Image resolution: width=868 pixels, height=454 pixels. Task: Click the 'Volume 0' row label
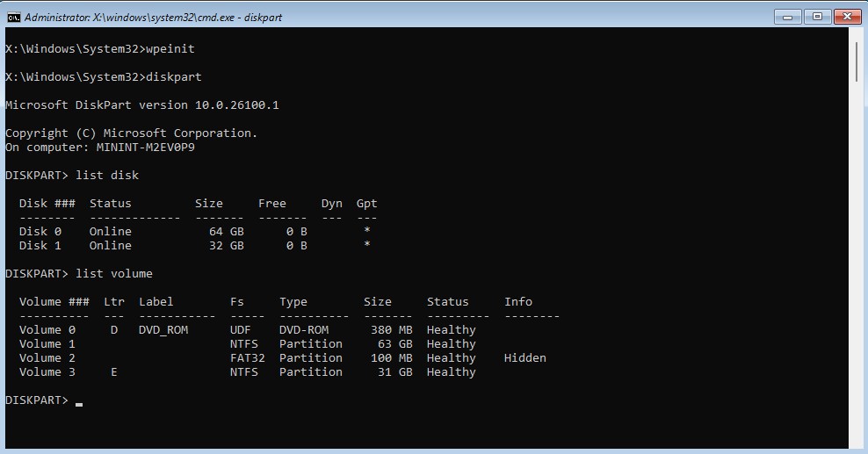pyautogui.click(x=47, y=330)
